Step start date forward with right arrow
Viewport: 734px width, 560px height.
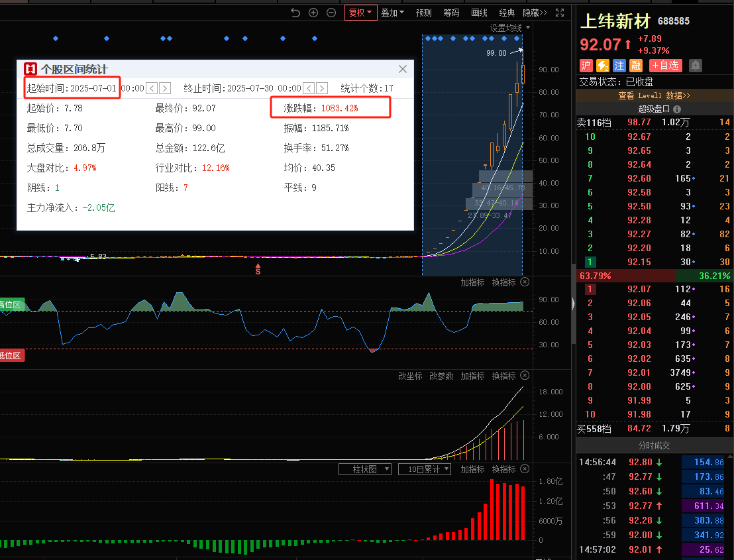[x=165, y=88]
